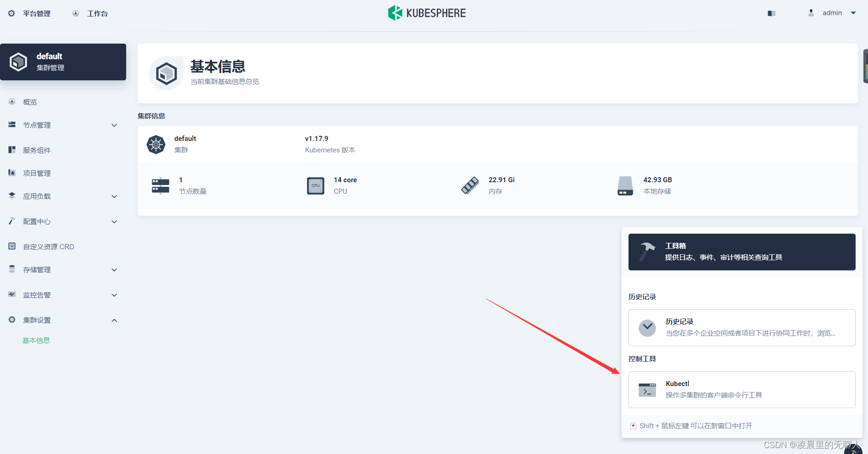This screenshot has width=868, height=454.
Task: Click the 工具箱 toolbox header
Action: coord(742,252)
